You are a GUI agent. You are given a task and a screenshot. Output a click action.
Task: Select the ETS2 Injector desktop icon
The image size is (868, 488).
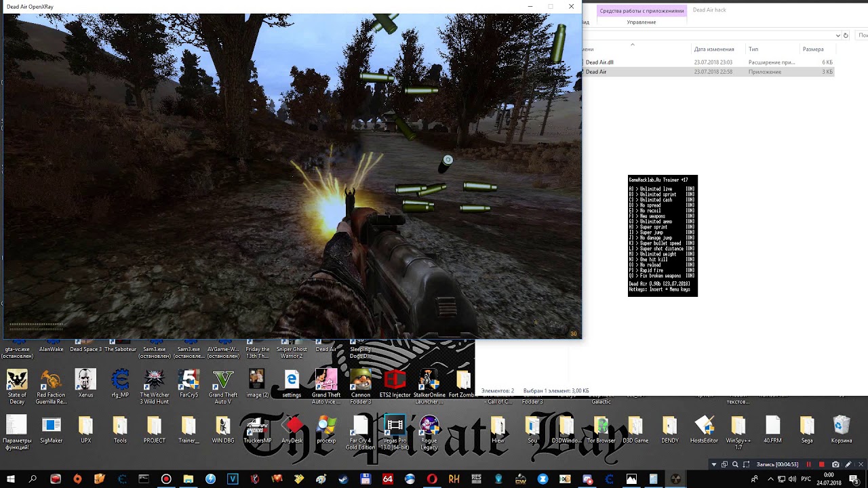tap(395, 384)
